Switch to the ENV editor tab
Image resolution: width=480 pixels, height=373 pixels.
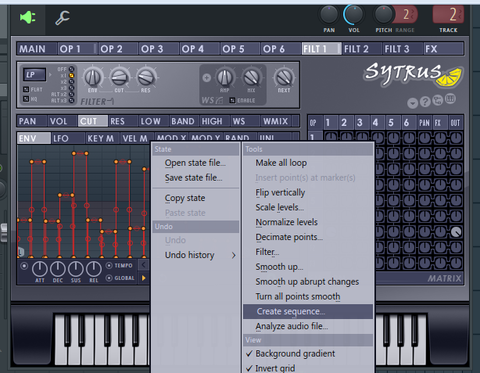(x=34, y=138)
